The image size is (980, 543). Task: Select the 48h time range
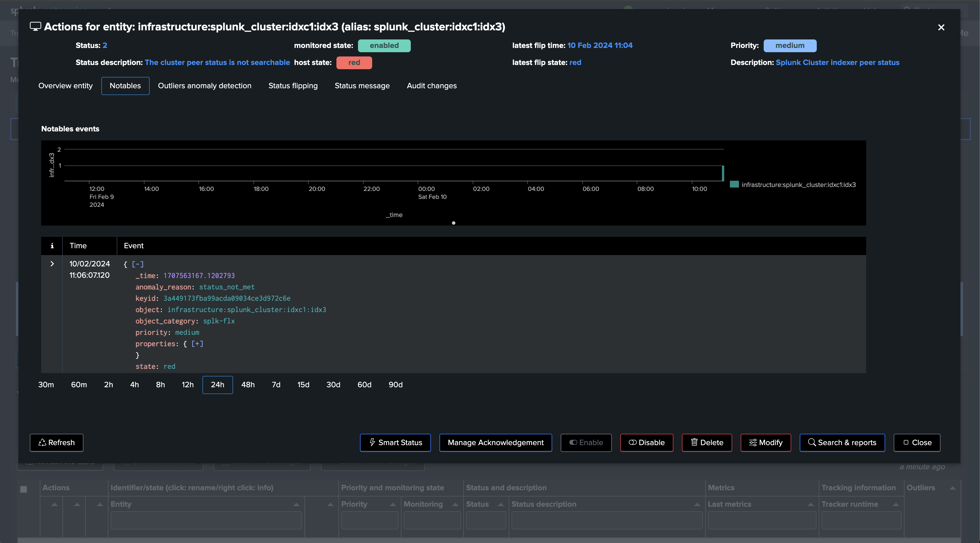tap(248, 384)
